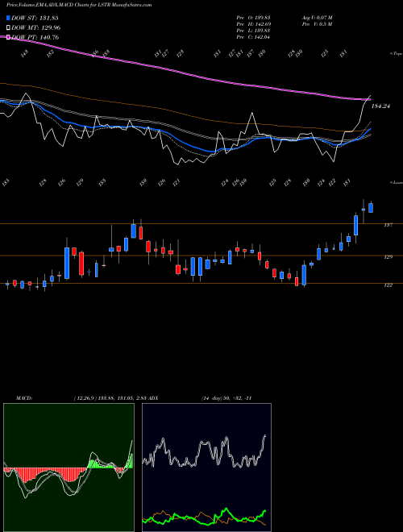This screenshot has height=532, width=403.
Task: Click MACD parameters (12,26,9) 133.88 text
Action: click(110, 398)
